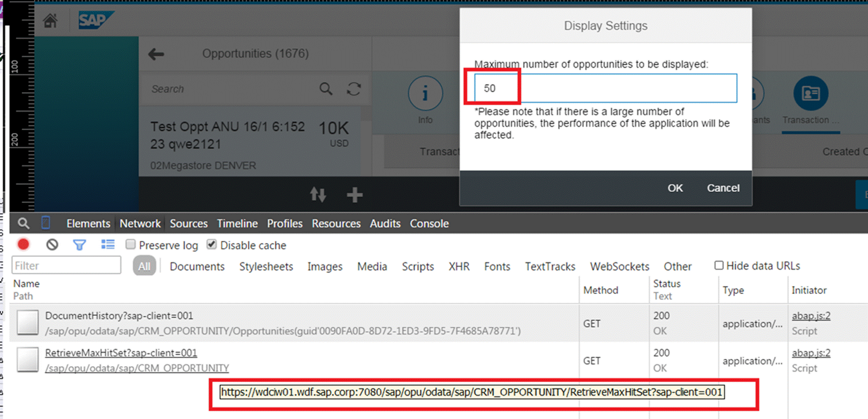This screenshot has height=419, width=868.
Task: Open the Transaction history tab icon
Action: [810, 93]
